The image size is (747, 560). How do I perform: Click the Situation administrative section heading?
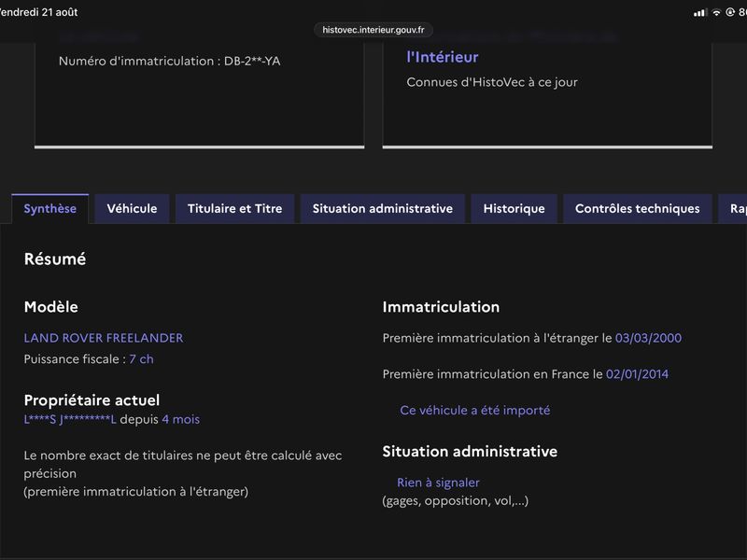coord(470,452)
